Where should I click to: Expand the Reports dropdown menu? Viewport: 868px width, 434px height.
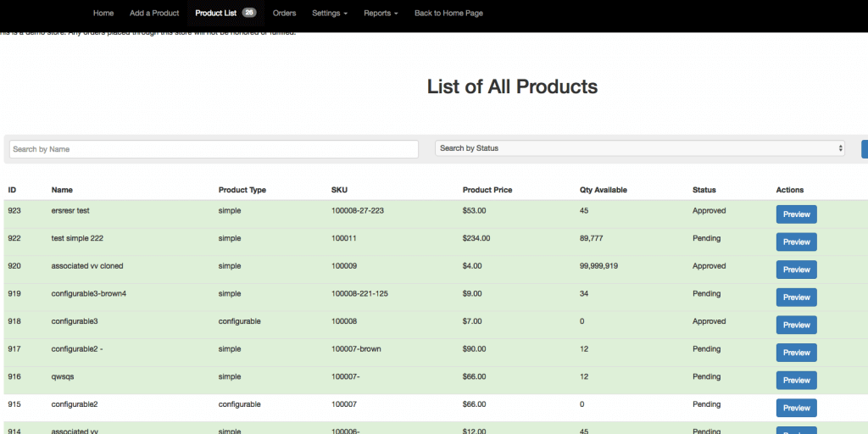coord(381,14)
